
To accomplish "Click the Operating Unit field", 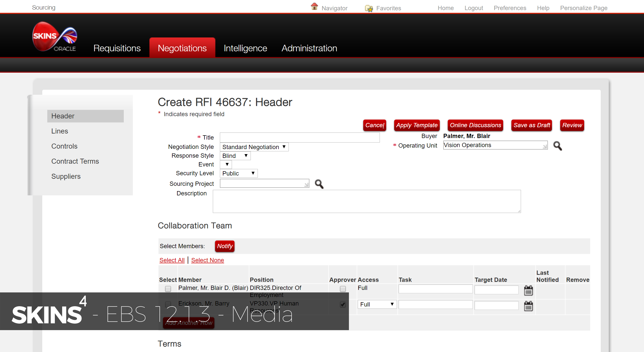I will [x=495, y=145].
